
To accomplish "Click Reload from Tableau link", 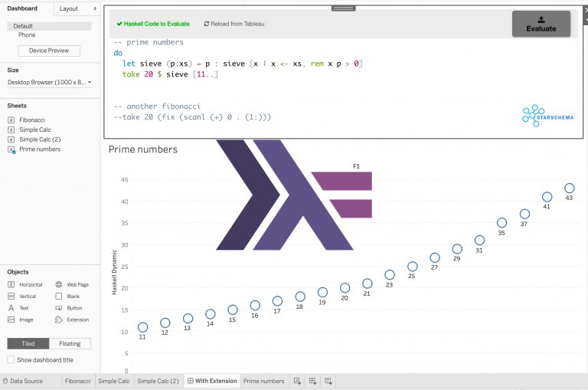I will pyautogui.click(x=234, y=24).
